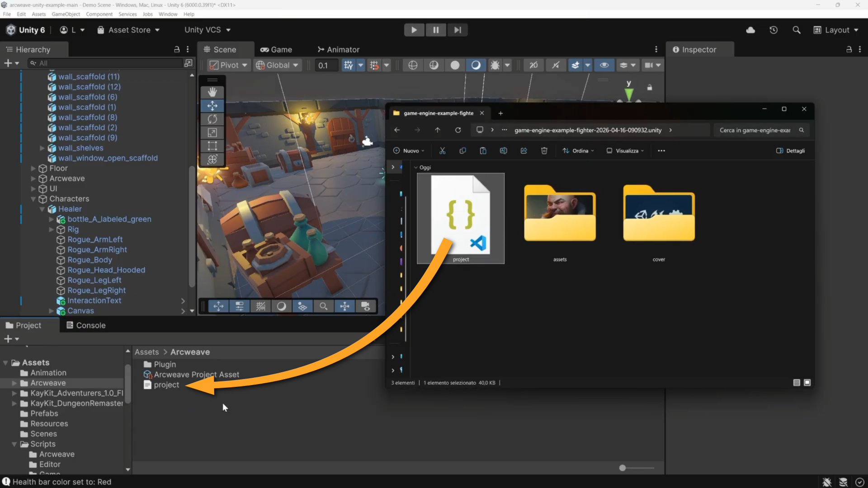Click the Step frame button
The image size is (868, 488).
coord(458,30)
